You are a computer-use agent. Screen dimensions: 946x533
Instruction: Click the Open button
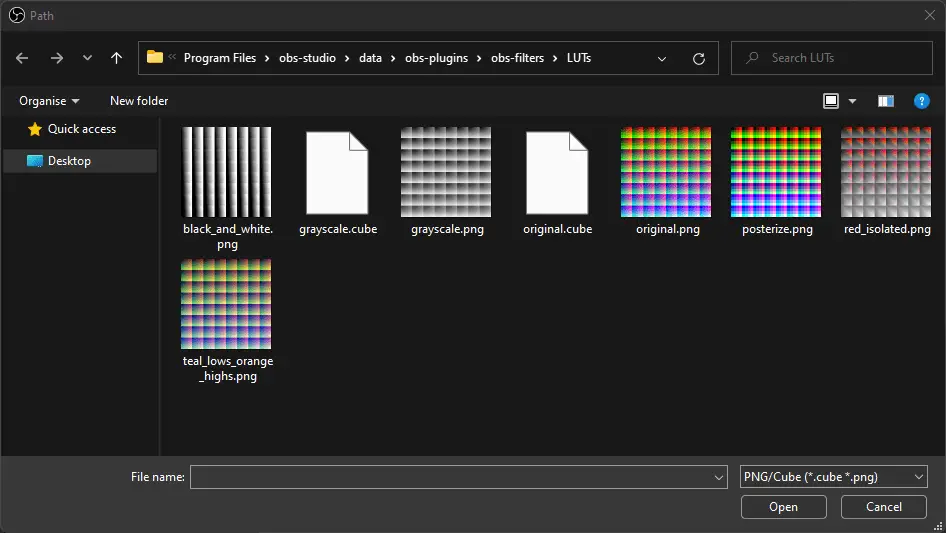(783, 507)
